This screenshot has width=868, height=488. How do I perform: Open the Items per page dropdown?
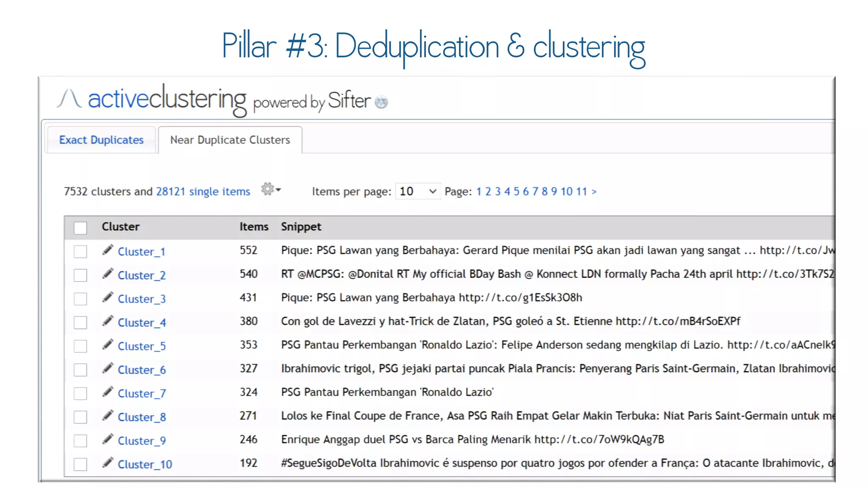[418, 191]
